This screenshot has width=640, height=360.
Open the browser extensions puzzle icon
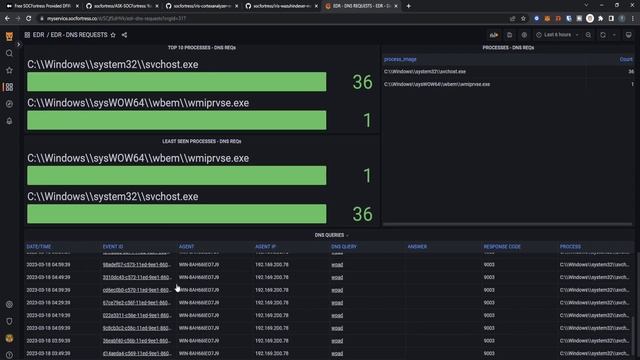pyautogui.click(x=601, y=19)
